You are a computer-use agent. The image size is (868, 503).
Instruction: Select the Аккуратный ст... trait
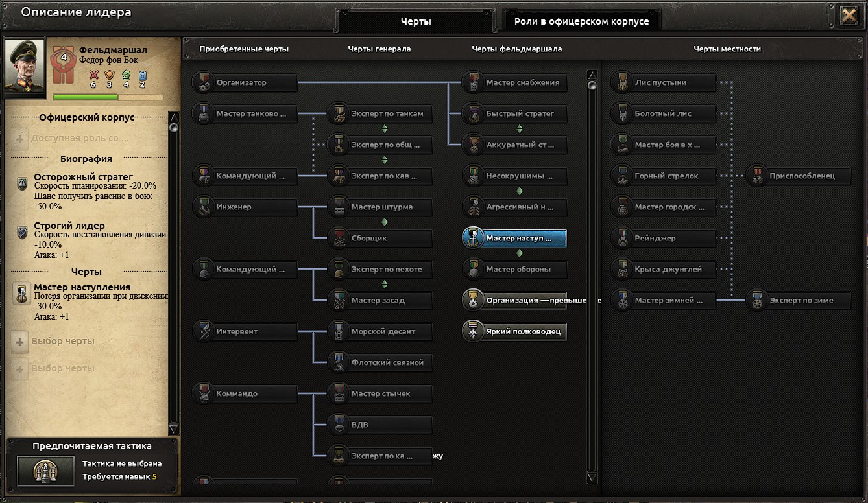click(515, 145)
